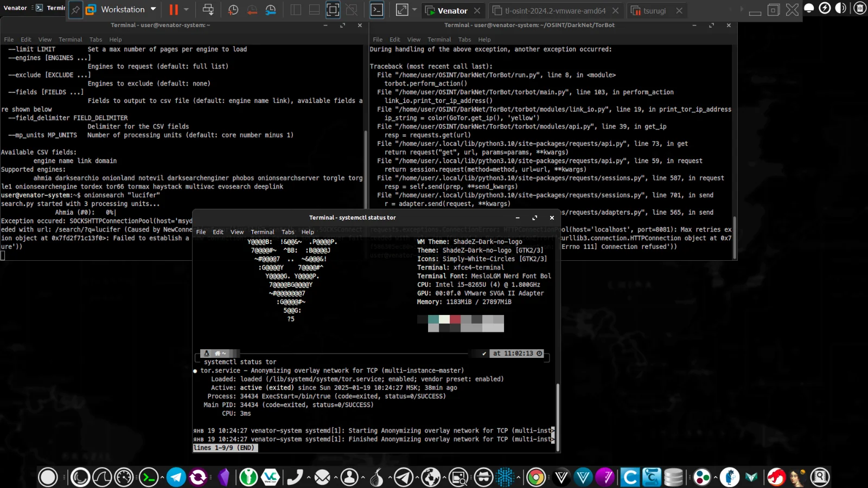Toggle the library sidebar view icon
The image size is (868, 488).
pyautogui.click(x=296, y=9)
